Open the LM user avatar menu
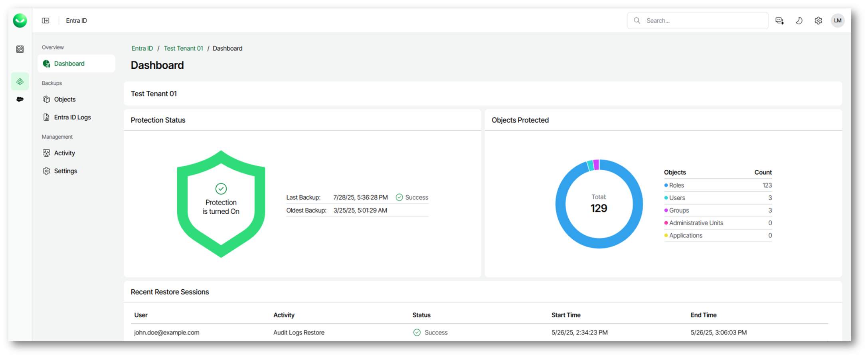The height and width of the screenshot is (358, 868). [837, 21]
